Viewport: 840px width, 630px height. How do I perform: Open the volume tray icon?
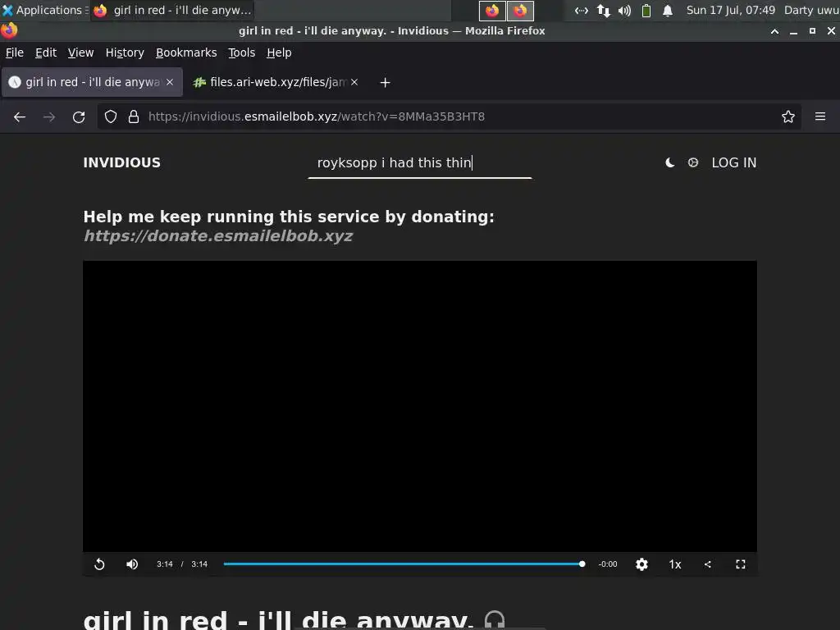tap(624, 10)
